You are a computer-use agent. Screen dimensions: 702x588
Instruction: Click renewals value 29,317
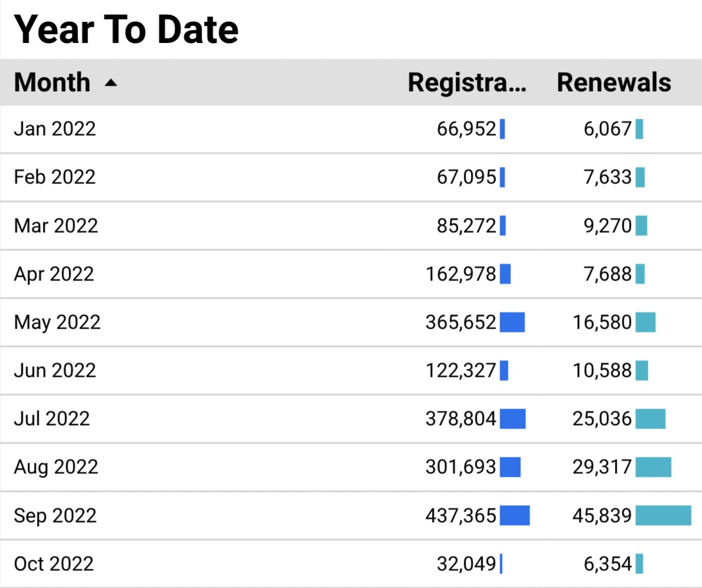click(602, 467)
